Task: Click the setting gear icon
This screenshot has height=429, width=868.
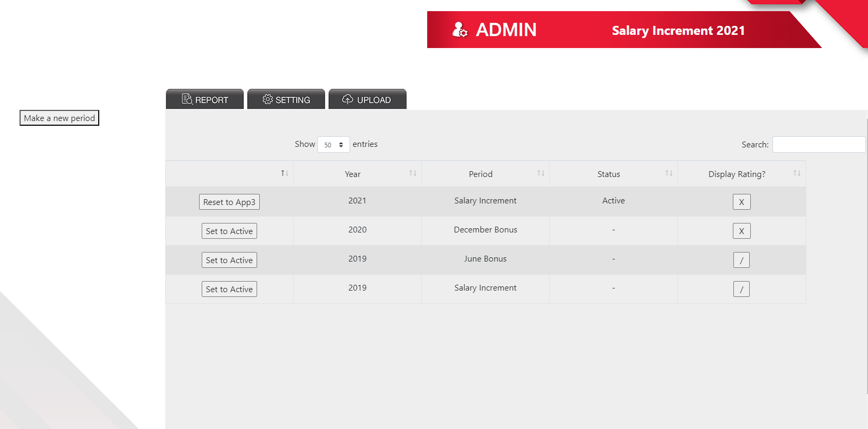Action: [268, 99]
